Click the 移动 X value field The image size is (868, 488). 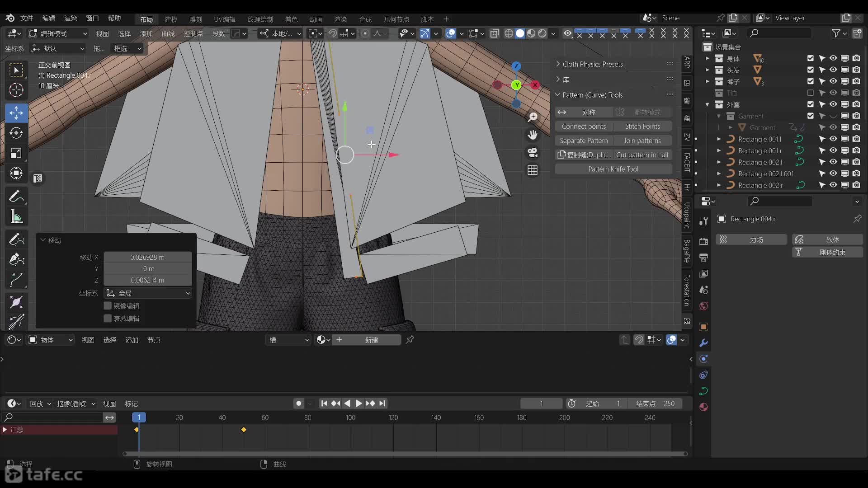[148, 257]
